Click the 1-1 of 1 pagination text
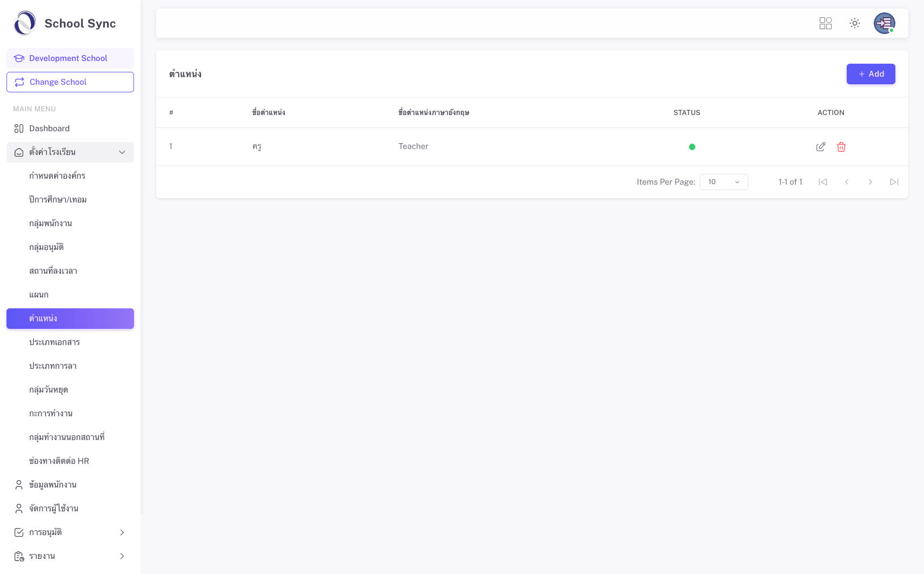924x574 pixels. pyautogui.click(x=791, y=182)
